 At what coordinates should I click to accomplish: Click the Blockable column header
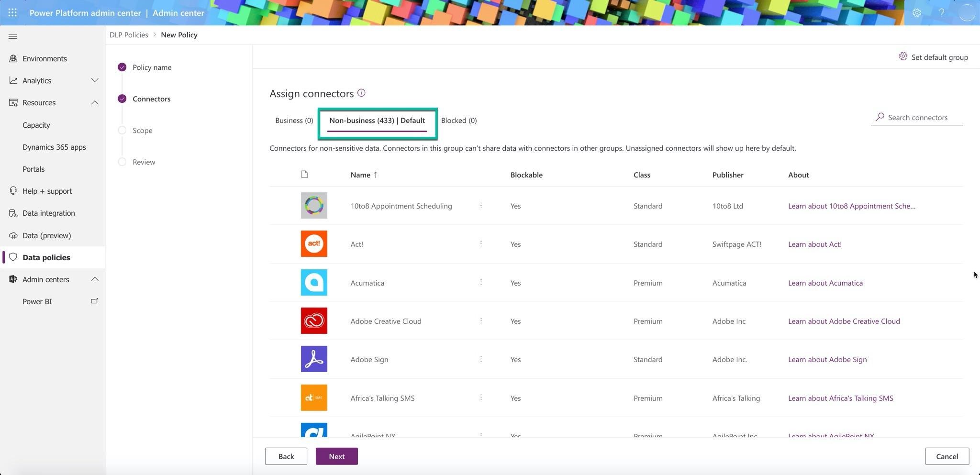coord(526,175)
